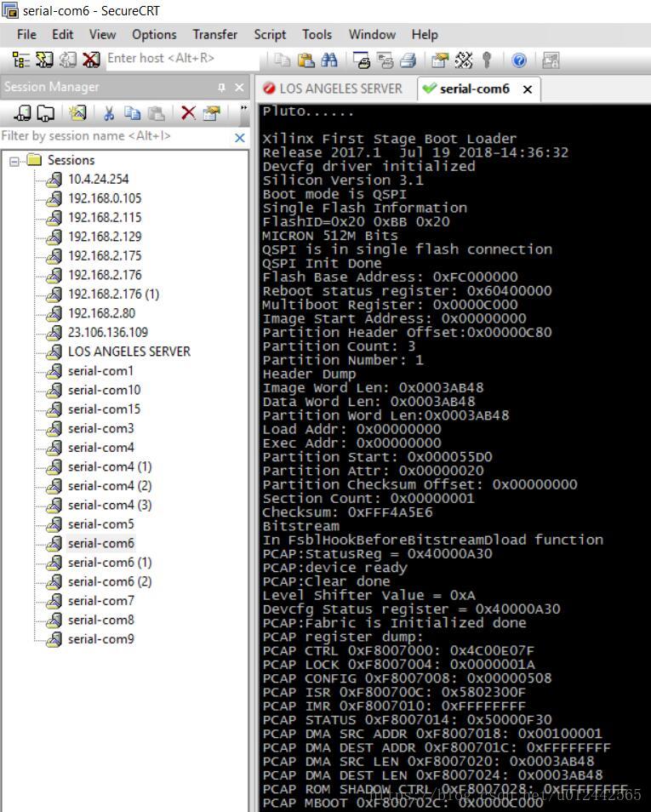Open the File menu
Viewport: 651px width, 812px height.
coord(26,35)
